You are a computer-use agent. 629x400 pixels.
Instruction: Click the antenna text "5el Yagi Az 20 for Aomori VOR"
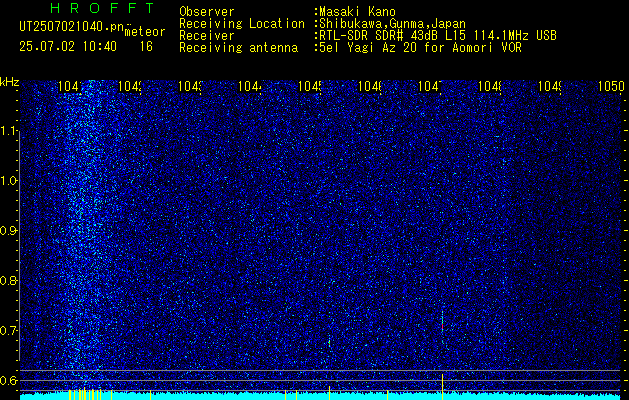coord(420,48)
